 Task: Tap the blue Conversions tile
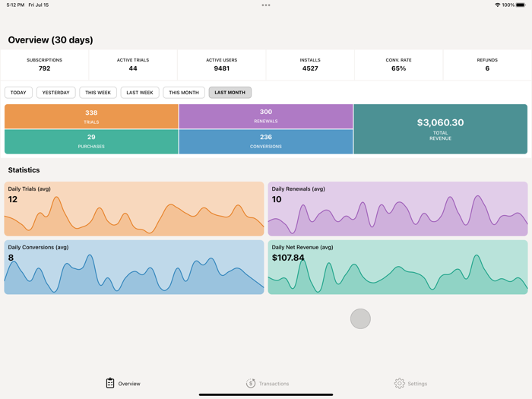pyautogui.click(x=266, y=141)
